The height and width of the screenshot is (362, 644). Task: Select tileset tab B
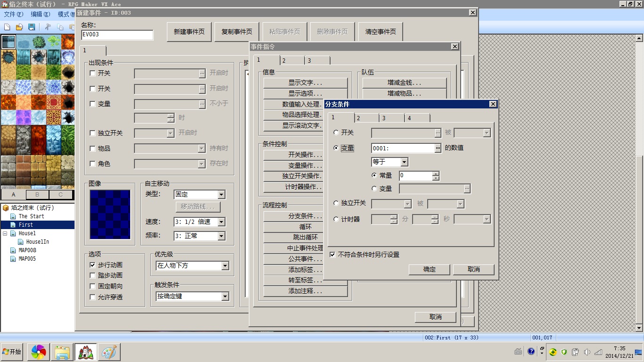[37, 195]
